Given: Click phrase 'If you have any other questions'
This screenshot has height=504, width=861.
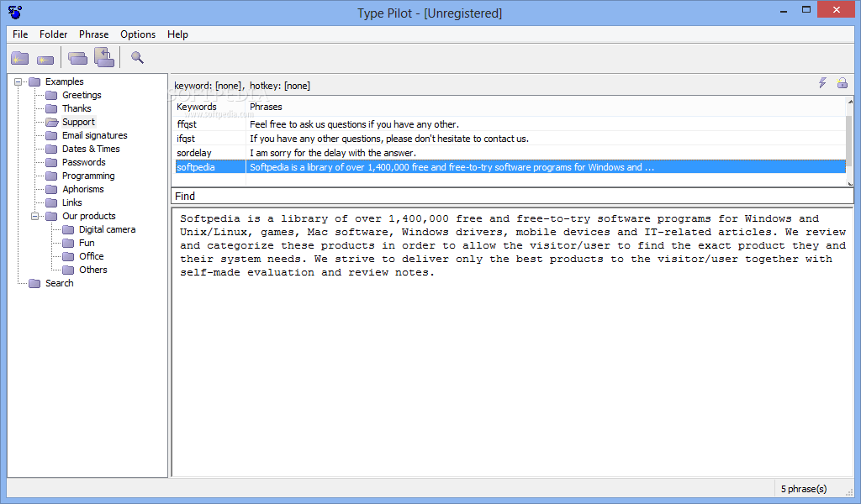Looking at the screenshot, I should click(x=389, y=139).
